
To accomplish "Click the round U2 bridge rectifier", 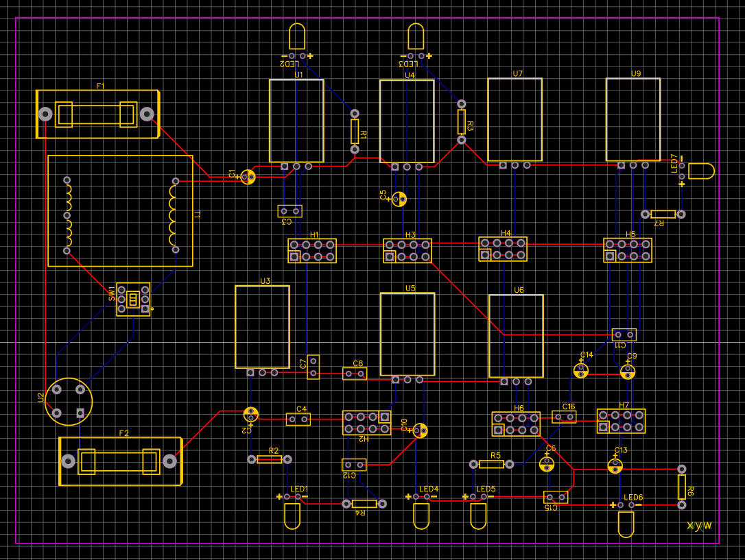I will click(69, 401).
